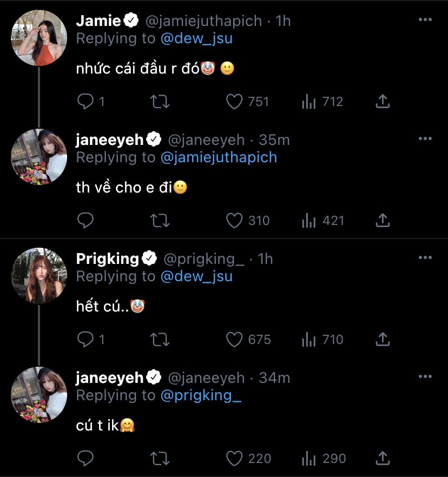Share Jamie's tweet
448x477 pixels.
383,102
